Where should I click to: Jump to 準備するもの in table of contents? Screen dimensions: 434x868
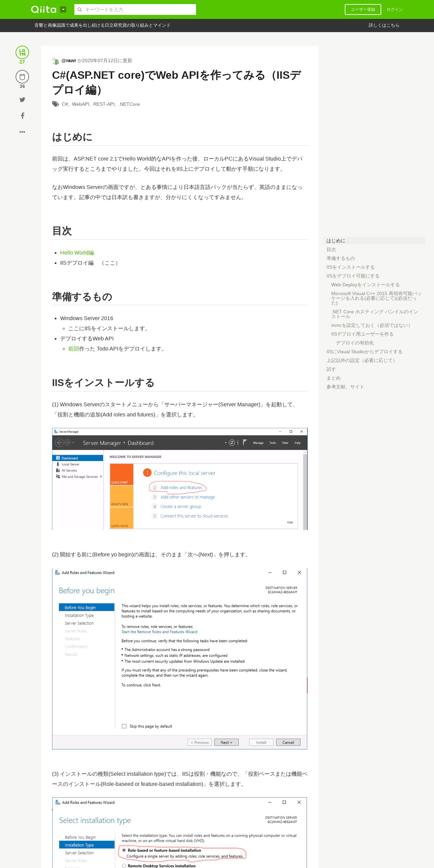341,258
